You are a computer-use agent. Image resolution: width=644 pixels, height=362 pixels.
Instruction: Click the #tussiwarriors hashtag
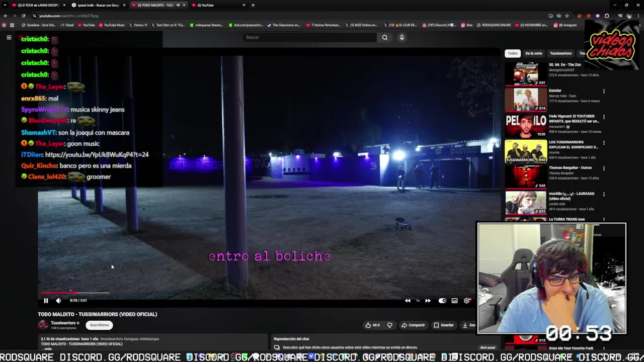tap(111, 339)
